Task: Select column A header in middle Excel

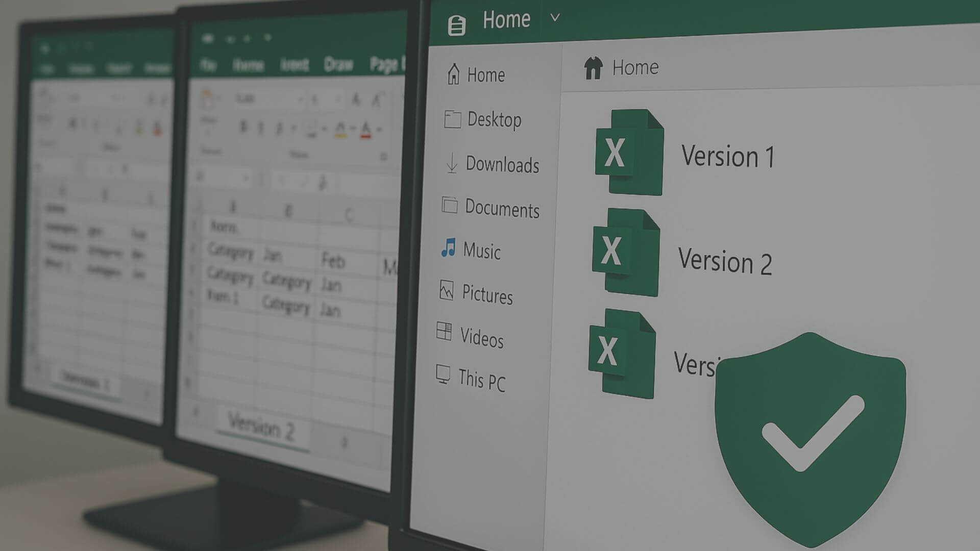Action: [233, 207]
